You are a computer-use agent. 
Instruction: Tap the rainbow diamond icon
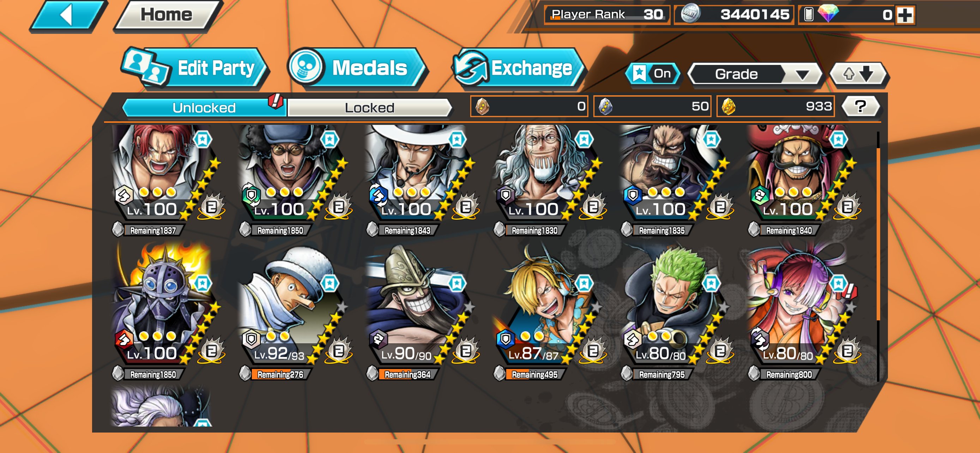click(x=828, y=13)
